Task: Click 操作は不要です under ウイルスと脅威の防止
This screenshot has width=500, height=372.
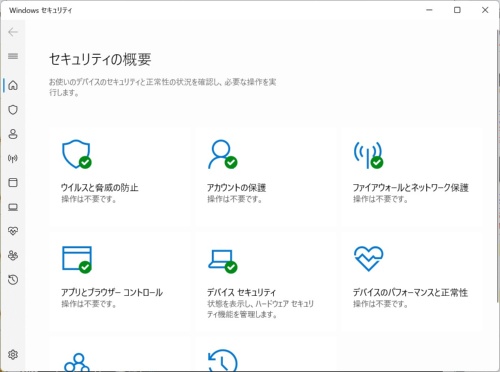Action: (x=89, y=199)
